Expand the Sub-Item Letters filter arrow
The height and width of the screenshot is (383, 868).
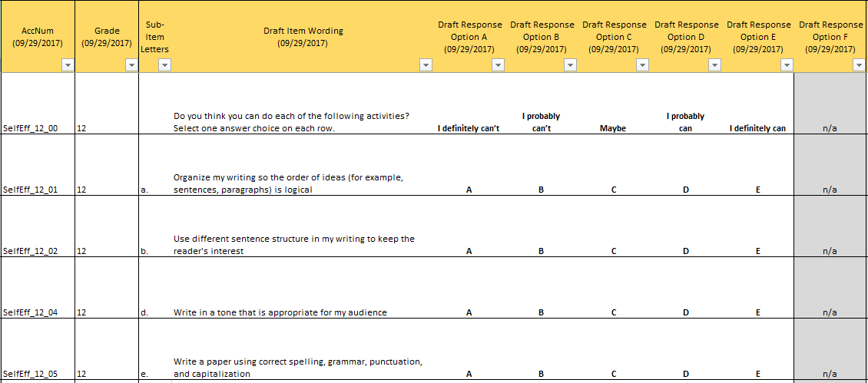tap(164, 66)
